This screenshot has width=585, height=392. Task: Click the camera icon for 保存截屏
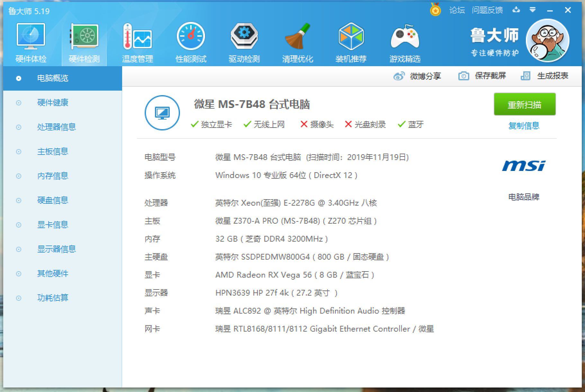[464, 76]
